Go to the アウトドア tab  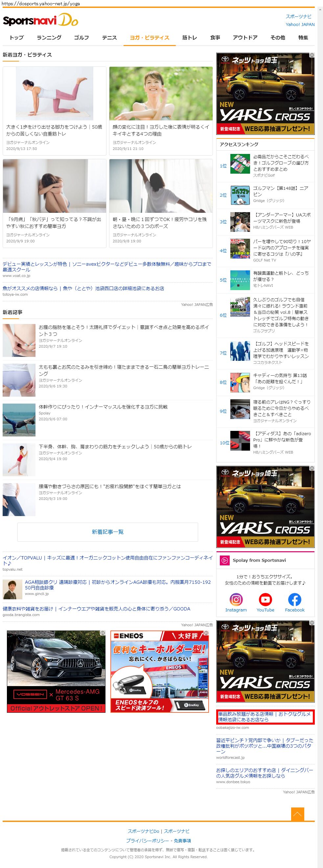point(245,37)
